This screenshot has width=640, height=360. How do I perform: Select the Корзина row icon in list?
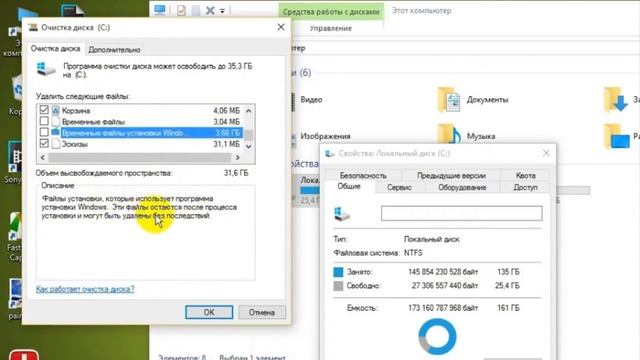[56, 111]
